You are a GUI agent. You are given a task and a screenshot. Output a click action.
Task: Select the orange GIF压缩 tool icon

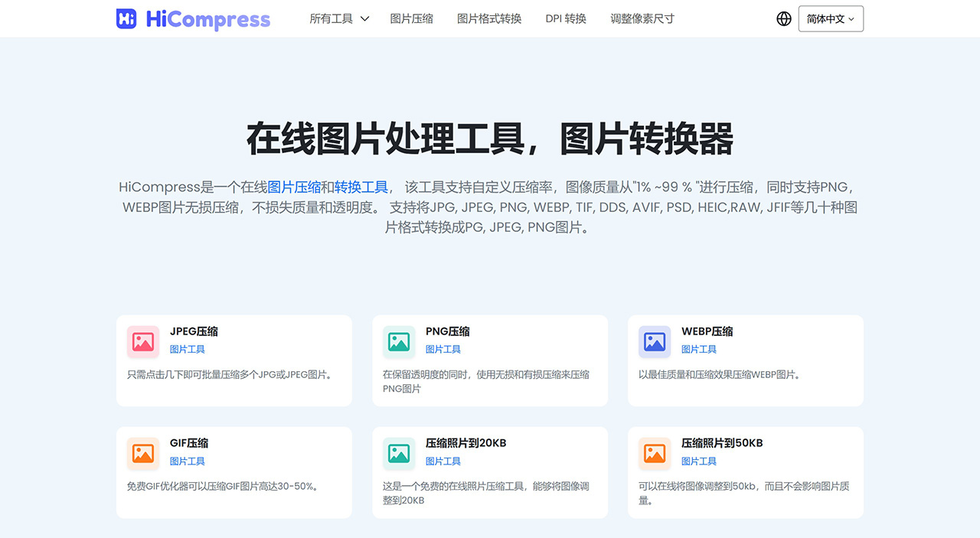(142, 453)
